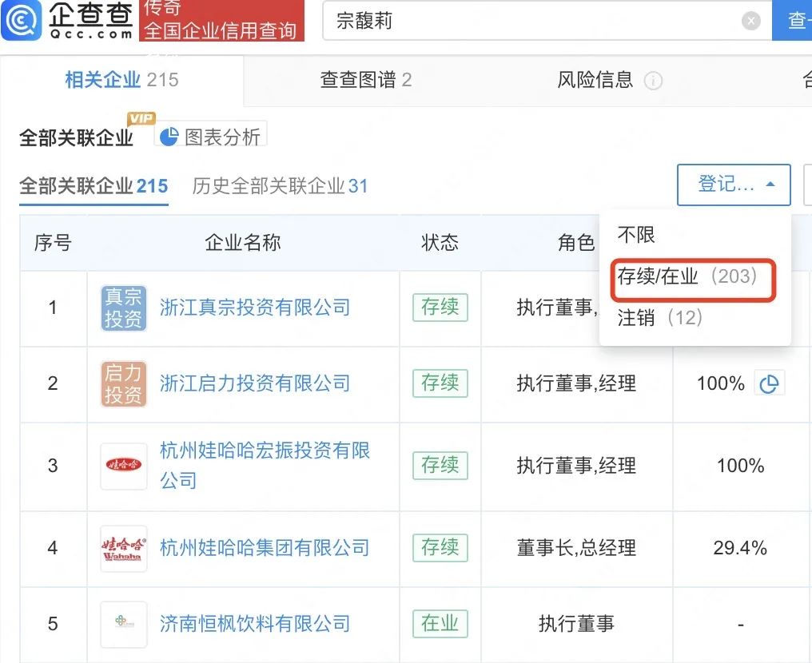Switch to the 风险信息 tab
The height and width of the screenshot is (663, 812).
click(595, 80)
